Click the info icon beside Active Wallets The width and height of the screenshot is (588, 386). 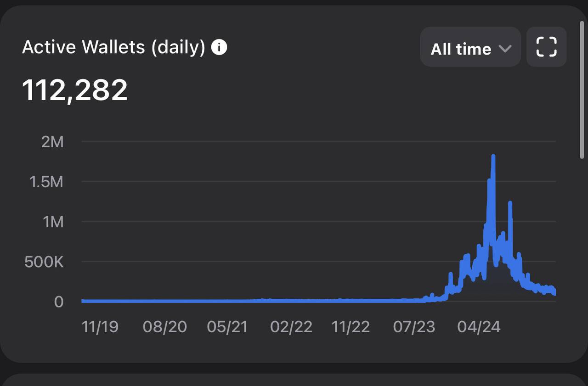pyautogui.click(x=219, y=47)
